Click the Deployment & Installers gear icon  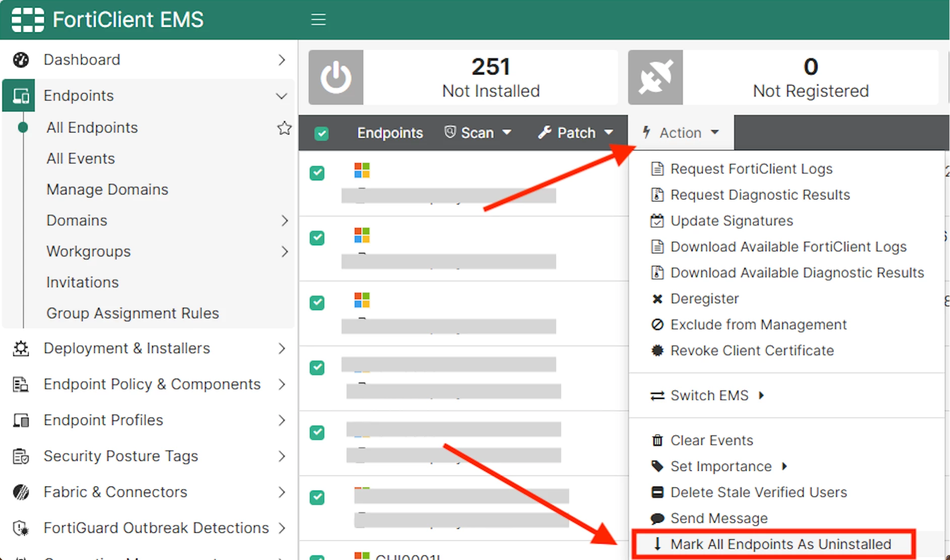click(21, 348)
